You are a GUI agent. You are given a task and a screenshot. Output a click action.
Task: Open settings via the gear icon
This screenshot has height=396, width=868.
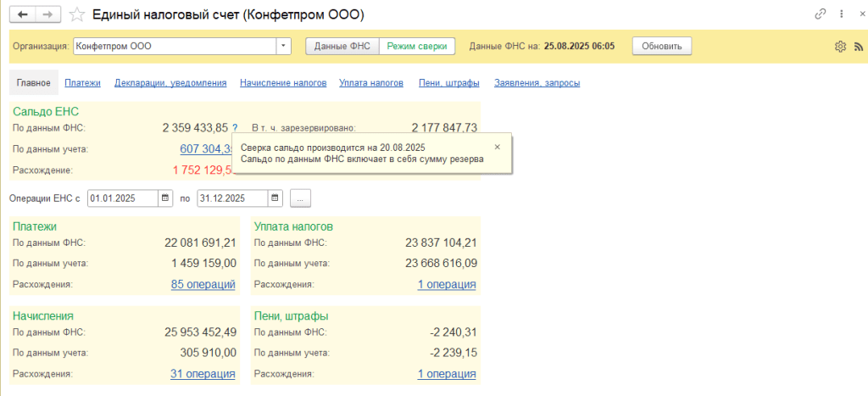[x=840, y=47]
